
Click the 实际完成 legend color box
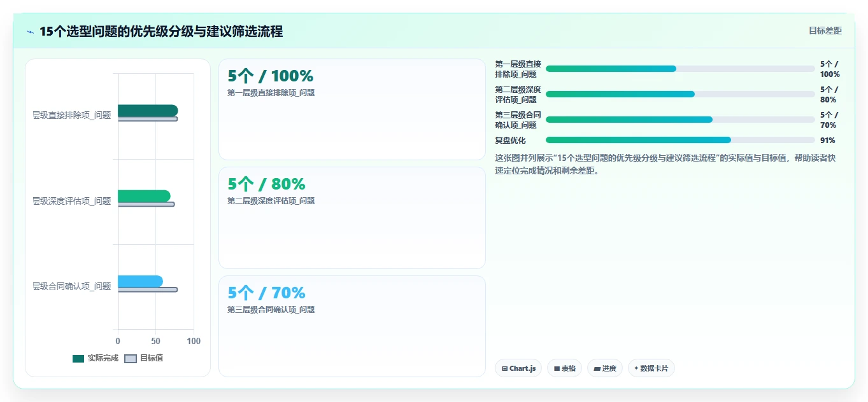coord(78,359)
